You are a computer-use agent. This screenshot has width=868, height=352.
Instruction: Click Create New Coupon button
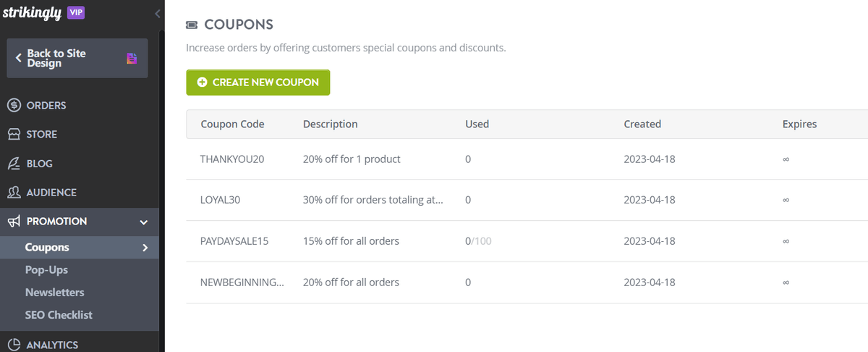pos(258,83)
